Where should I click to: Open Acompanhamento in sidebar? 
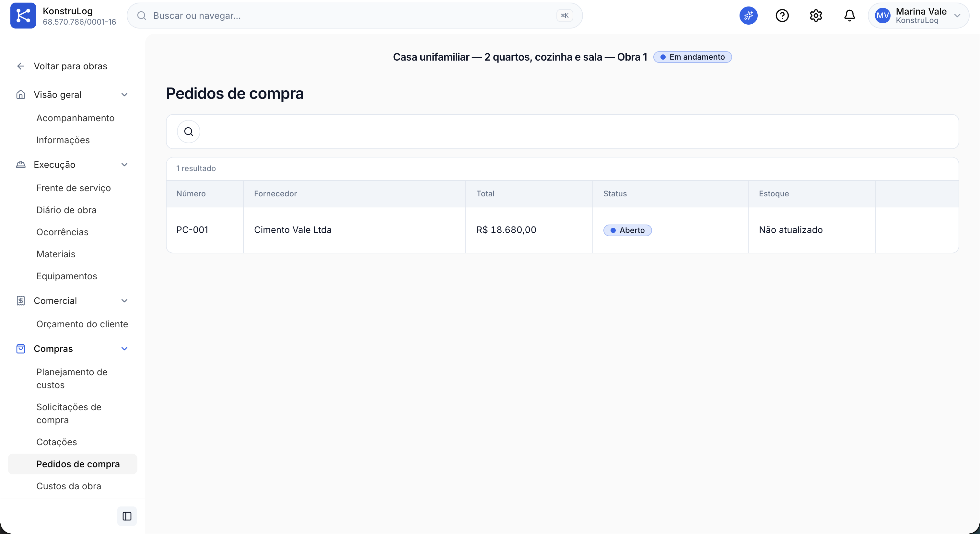click(x=75, y=118)
